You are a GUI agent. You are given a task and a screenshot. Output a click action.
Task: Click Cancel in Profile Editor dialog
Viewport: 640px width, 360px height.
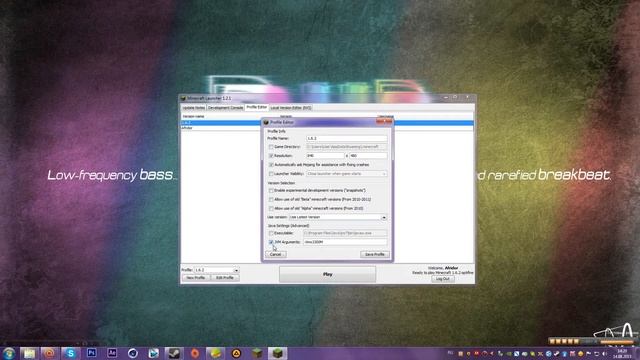tap(276, 254)
